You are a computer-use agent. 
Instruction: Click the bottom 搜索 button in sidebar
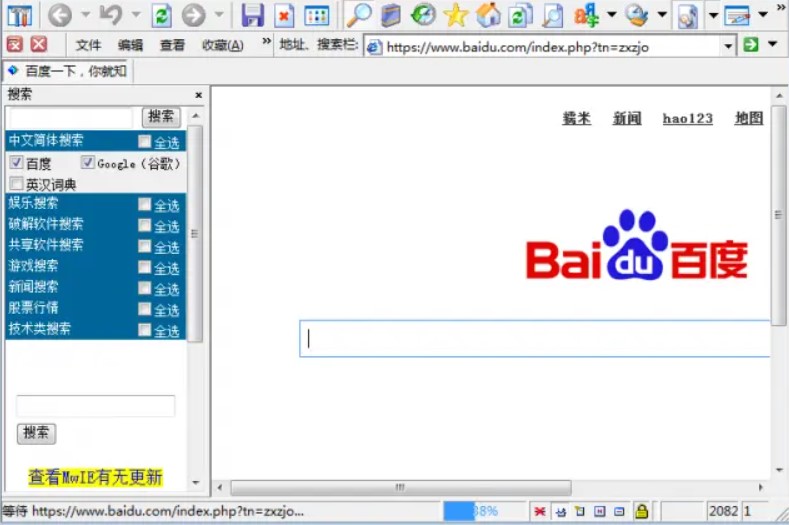click(36, 433)
